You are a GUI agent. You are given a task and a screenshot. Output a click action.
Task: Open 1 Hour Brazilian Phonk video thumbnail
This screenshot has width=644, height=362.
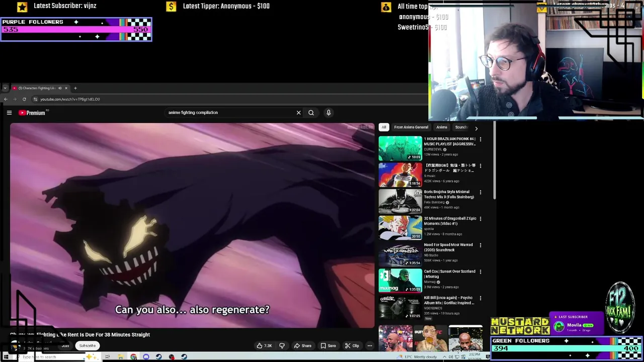click(400, 148)
